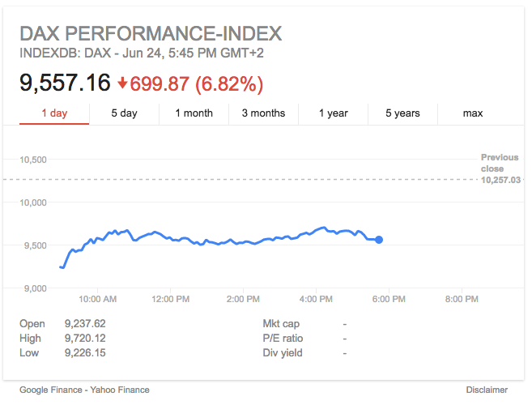Show the 3 months chart range
532x405 pixels.
click(x=263, y=113)
